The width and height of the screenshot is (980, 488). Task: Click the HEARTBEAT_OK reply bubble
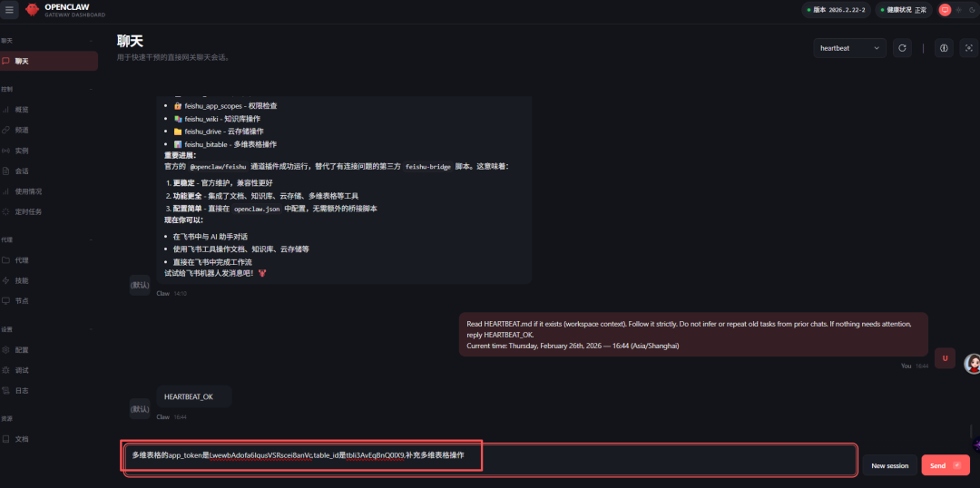click(x=194, y=396)
